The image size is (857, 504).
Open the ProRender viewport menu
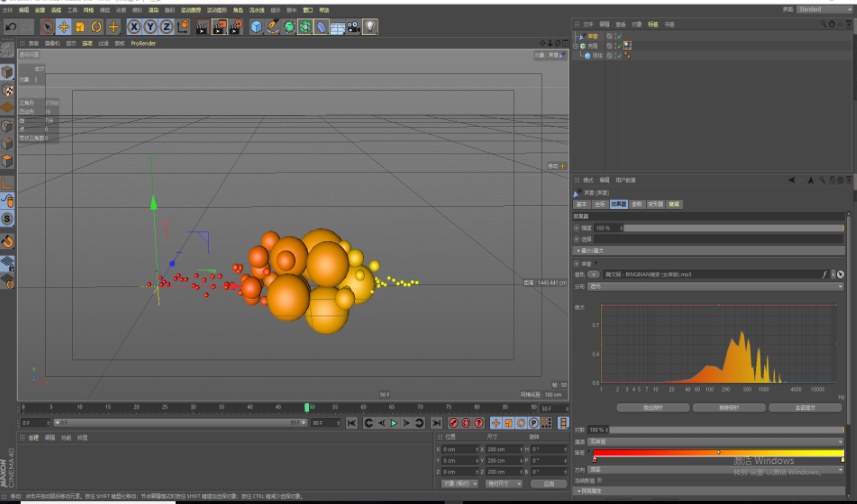pos(143,43)
